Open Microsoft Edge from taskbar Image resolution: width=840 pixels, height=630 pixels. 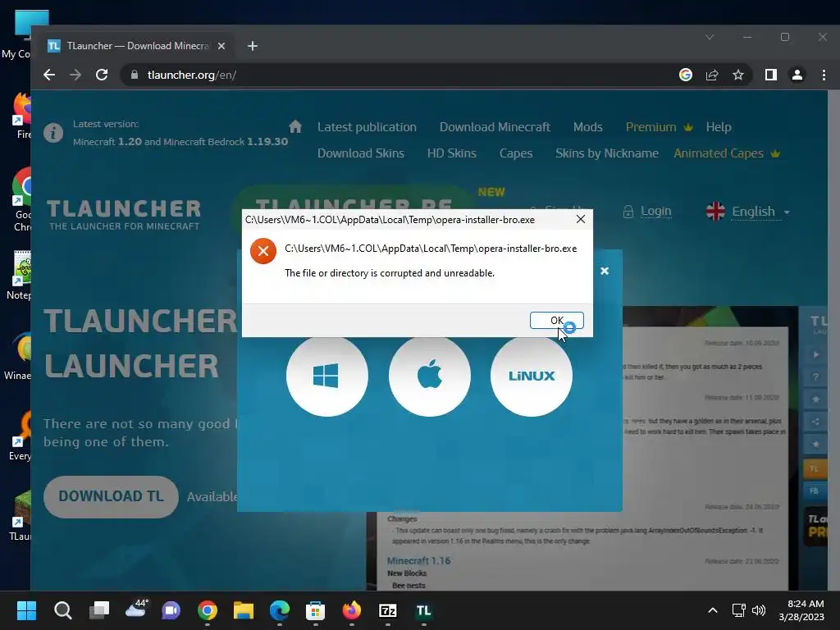(280, 610)
